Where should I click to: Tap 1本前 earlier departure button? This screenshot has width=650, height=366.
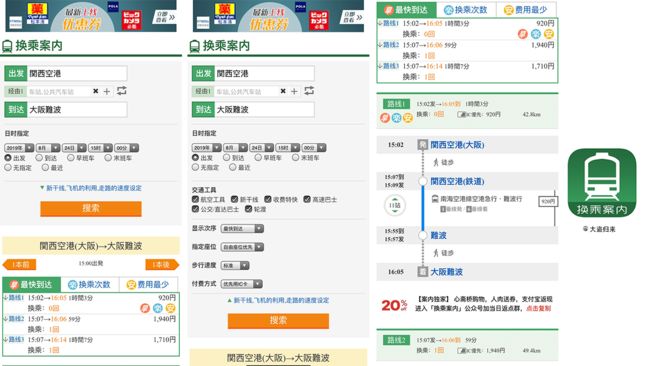[x=19, y=264]
